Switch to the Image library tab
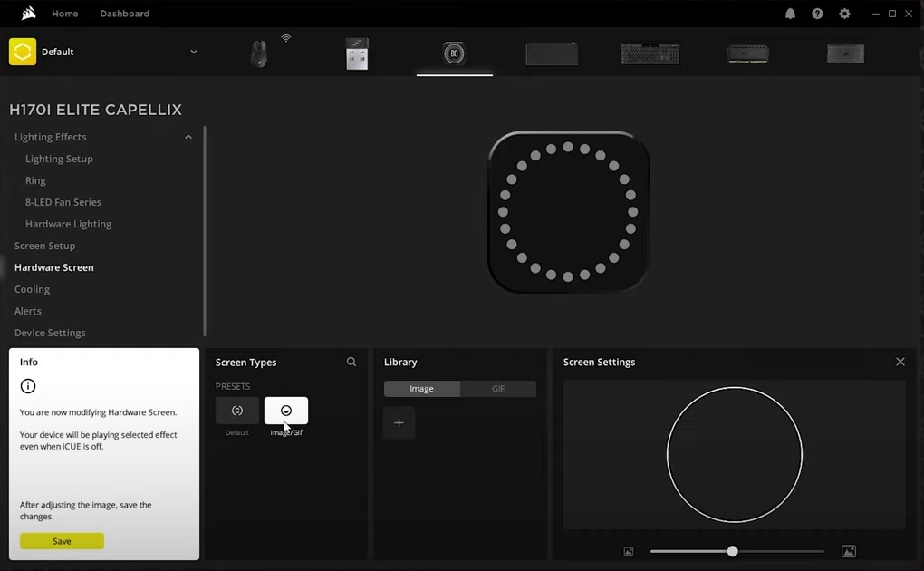 point(421,388)
